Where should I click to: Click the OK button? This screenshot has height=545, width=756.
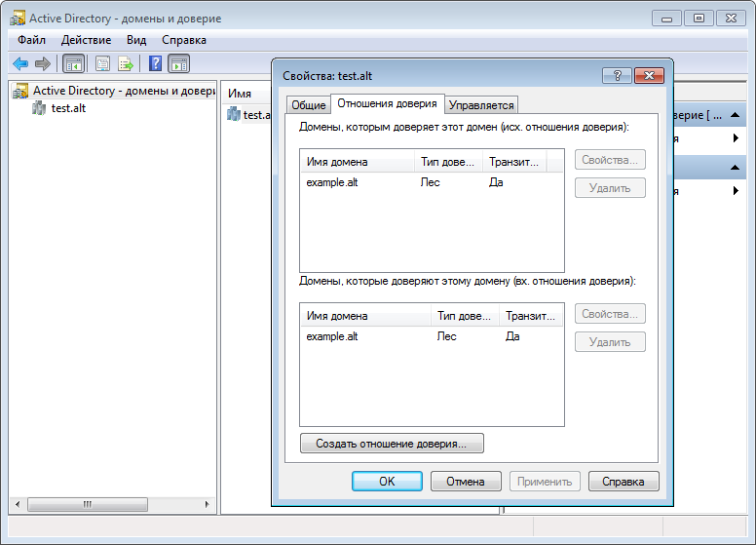coord(387,482)
